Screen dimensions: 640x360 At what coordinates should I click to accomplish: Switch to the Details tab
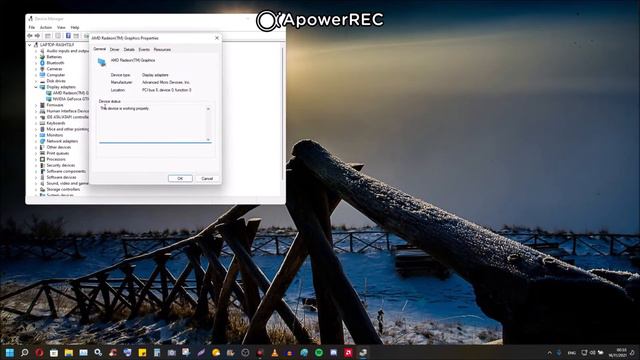(x=129, y=49)
